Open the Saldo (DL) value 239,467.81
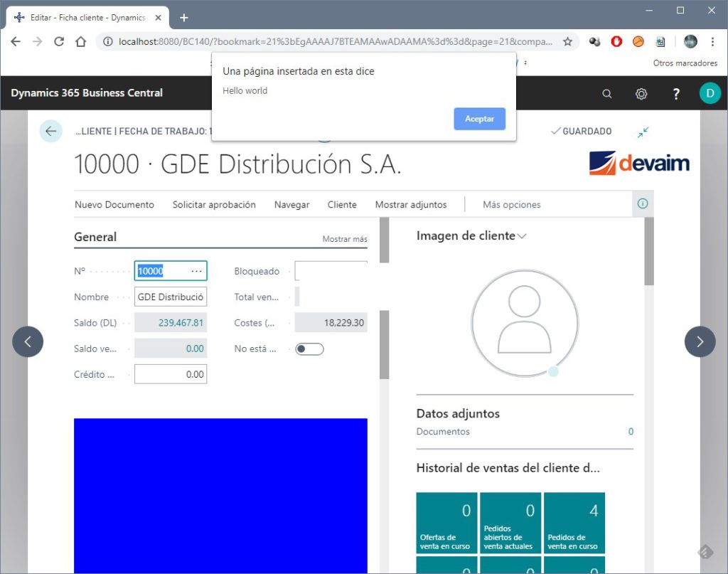 [181, 323]
